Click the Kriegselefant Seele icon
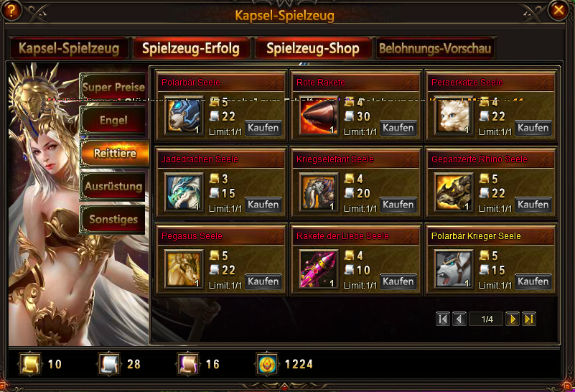 (x=319, y=193)
